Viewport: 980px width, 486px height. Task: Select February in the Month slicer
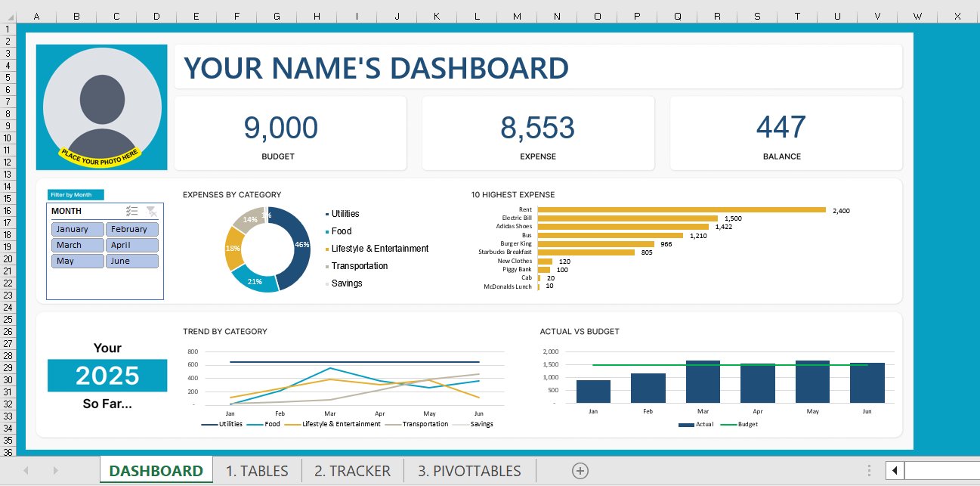coord(132,228)
